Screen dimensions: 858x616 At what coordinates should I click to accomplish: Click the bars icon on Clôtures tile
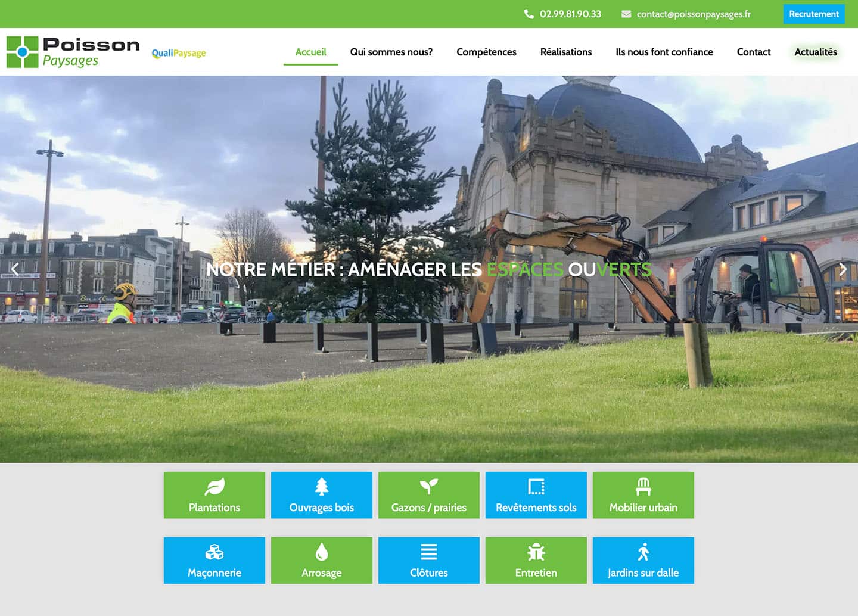point(429,552)
